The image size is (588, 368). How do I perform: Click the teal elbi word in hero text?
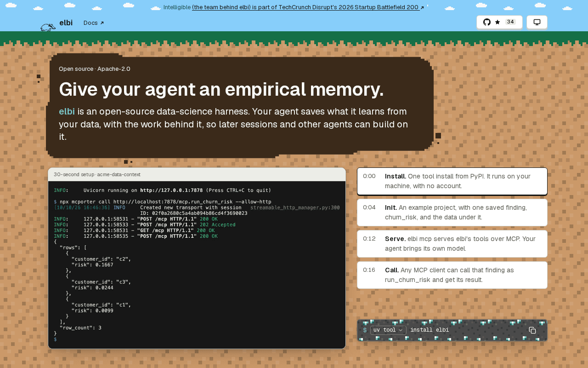tap(67, 111)
